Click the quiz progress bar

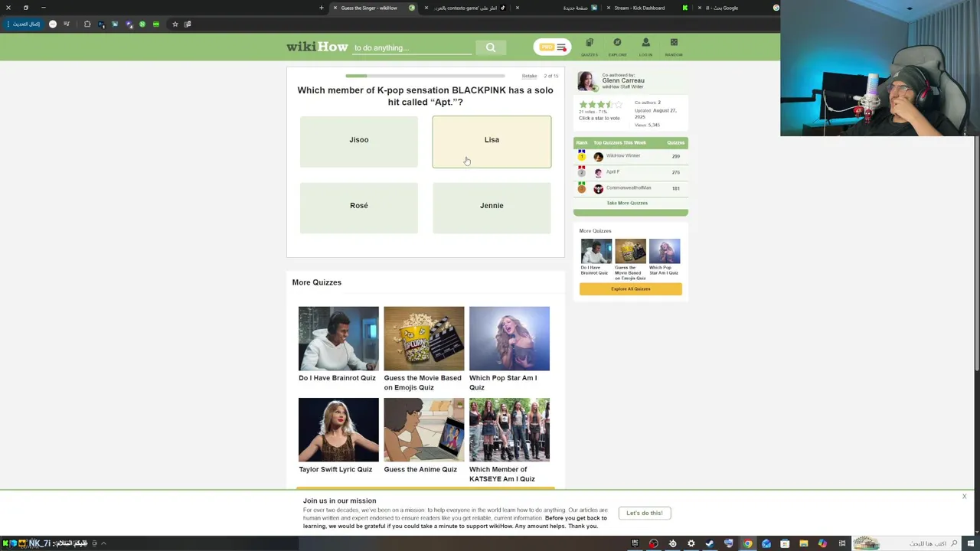coord(425,76)
